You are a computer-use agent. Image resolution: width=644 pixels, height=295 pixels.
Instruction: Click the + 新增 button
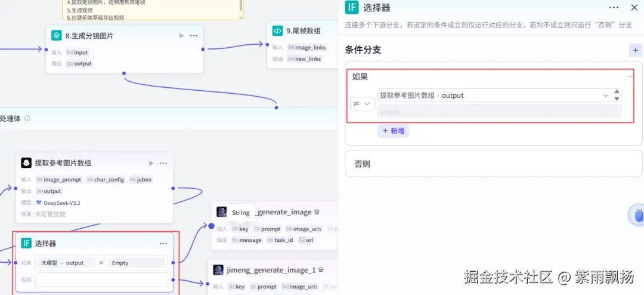click(394, 130)
